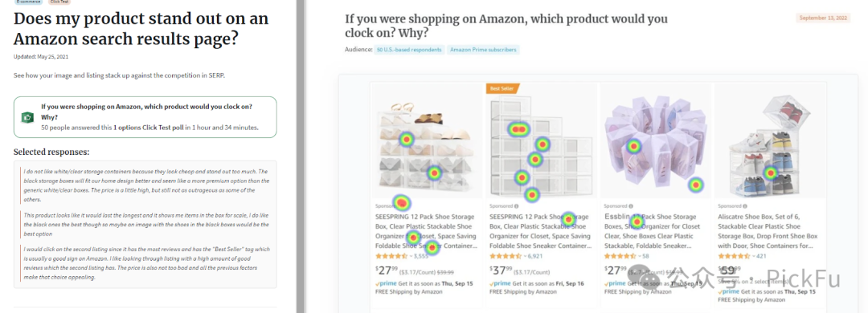This screenshot has height=313, width=868.
Task: Click the green Click Test poll icon
Action: point(27,116)
